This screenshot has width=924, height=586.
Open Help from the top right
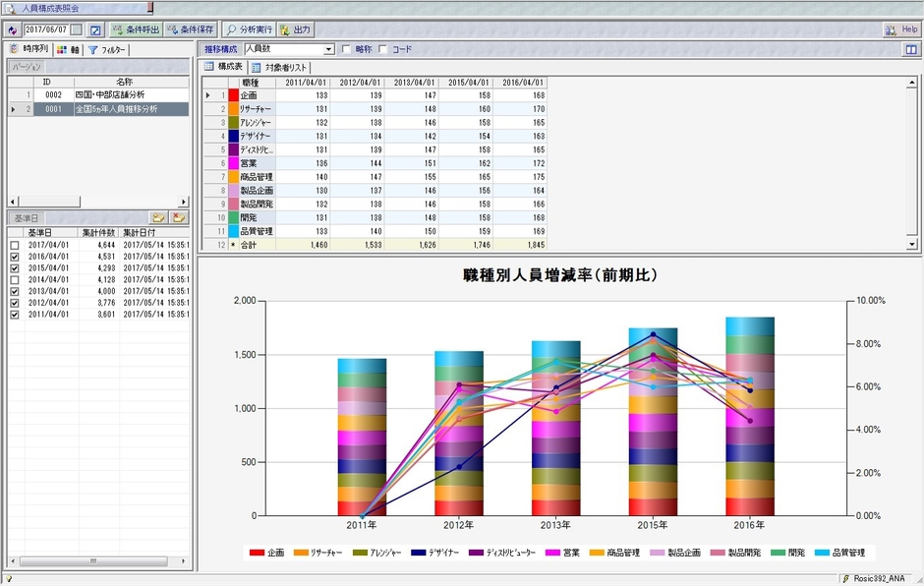901,29
